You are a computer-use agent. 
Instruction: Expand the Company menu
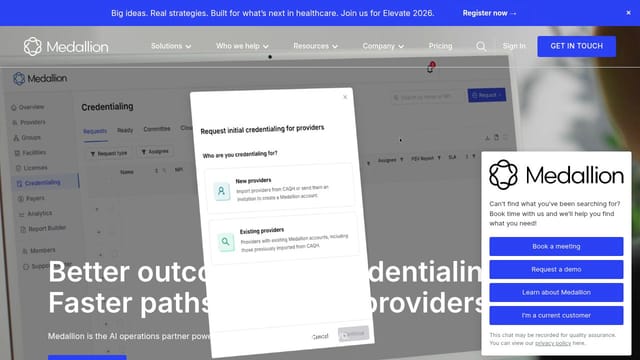(x=383, y=46)
